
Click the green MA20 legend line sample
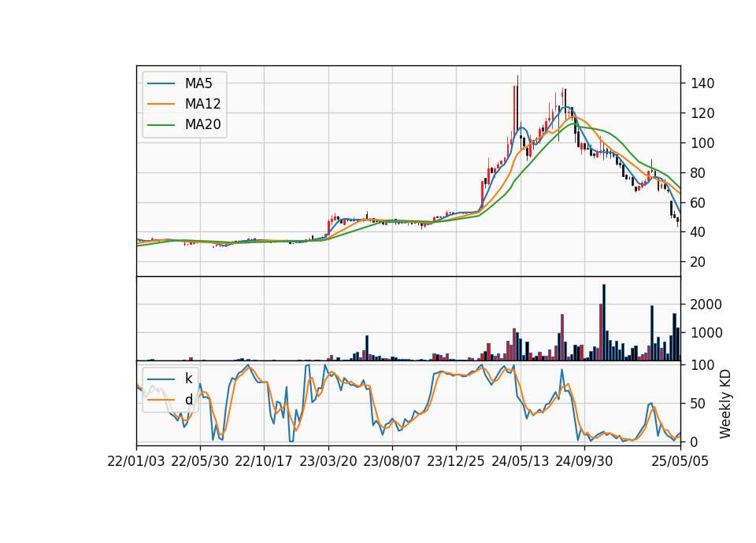click(x=161, y=125)
